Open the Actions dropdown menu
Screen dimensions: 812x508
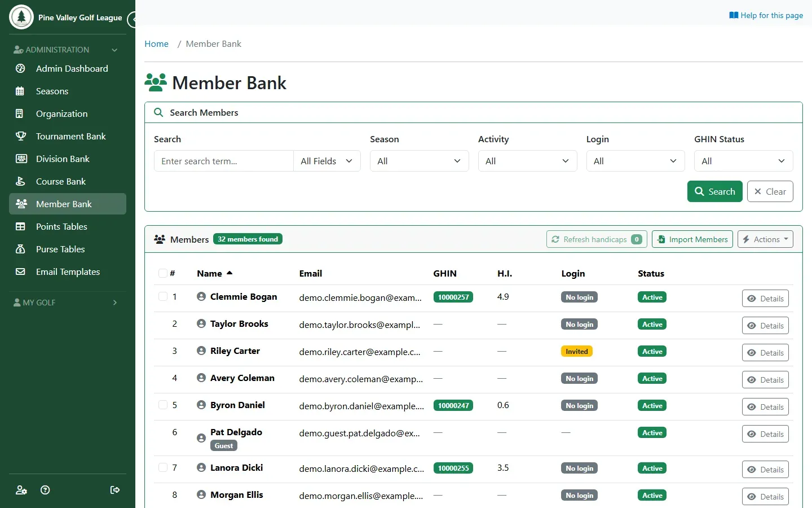tap(765, 239)
